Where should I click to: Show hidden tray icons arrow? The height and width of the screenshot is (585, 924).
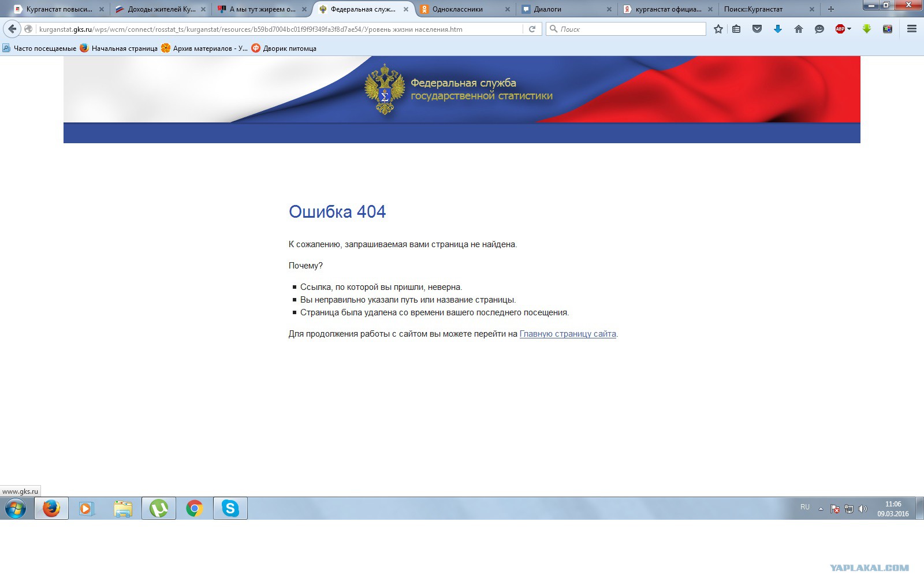(x=821, y=509)
